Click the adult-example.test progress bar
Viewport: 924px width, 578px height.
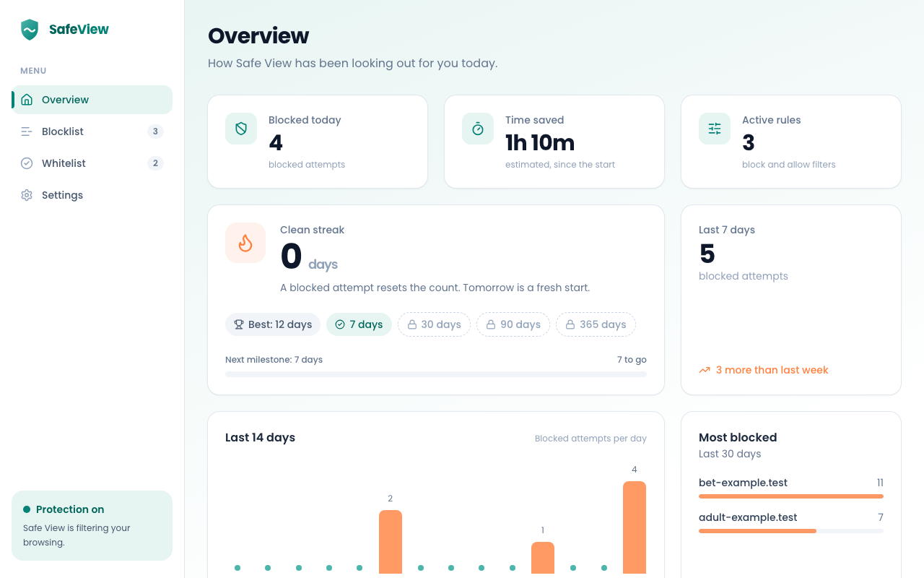791,531
